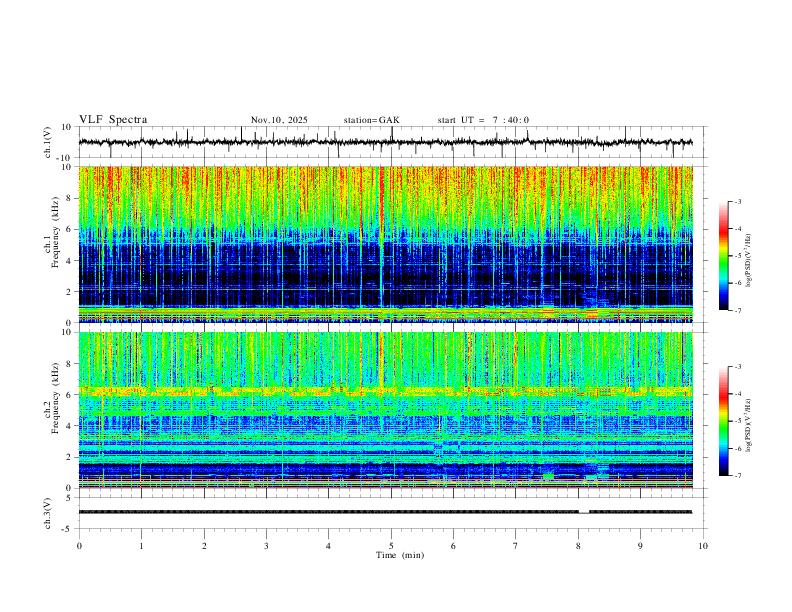Click the ch.1 'log(PSD)(V²/Hz)' colorbar label
The image size is (792, 612).
point(748,261)
